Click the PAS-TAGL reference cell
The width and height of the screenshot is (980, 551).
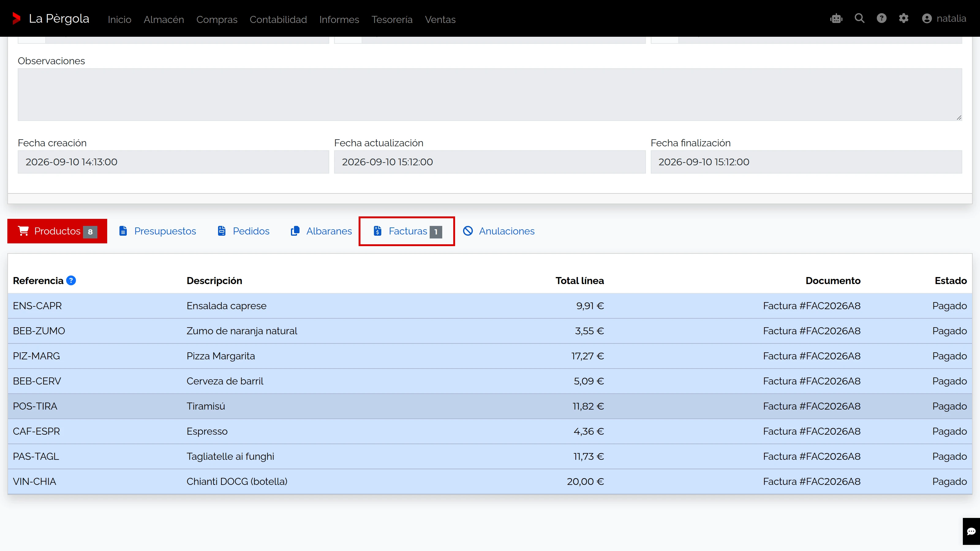(x=36, y=456)
